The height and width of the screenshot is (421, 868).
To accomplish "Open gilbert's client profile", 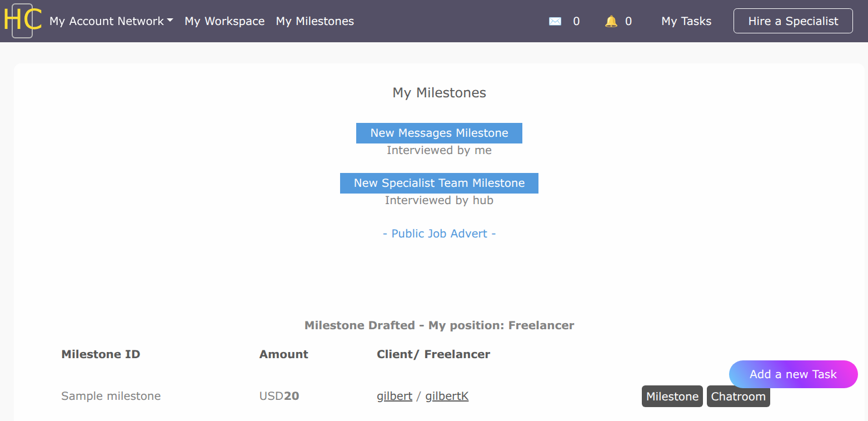I will (x=395, y=395).
